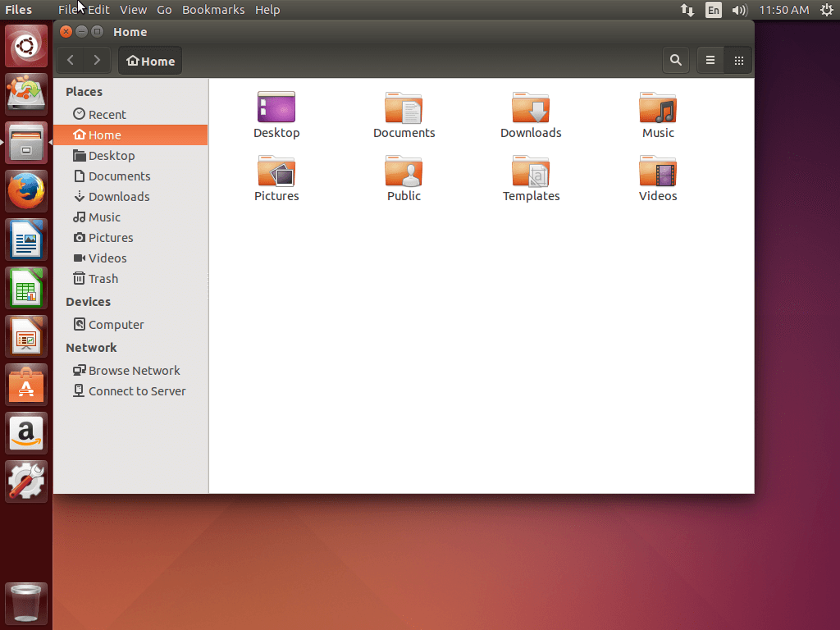Image resolution: width=840 pixels, height=630 pixels.
Task: Maximize the Home window
Action: (x=97, y=32)
